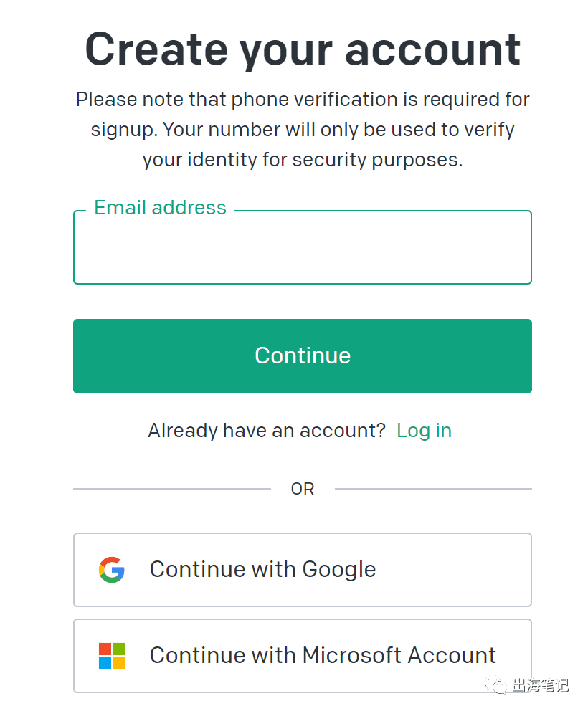Click the green Email address label
This screenshot has width=588, height=711.
160,208
